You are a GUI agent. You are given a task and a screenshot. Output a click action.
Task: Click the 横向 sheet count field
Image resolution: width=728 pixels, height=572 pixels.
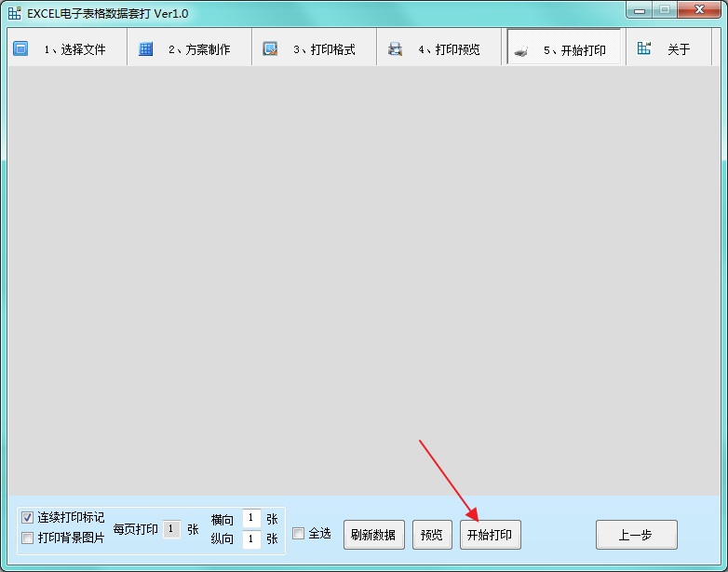click(251, 518)
